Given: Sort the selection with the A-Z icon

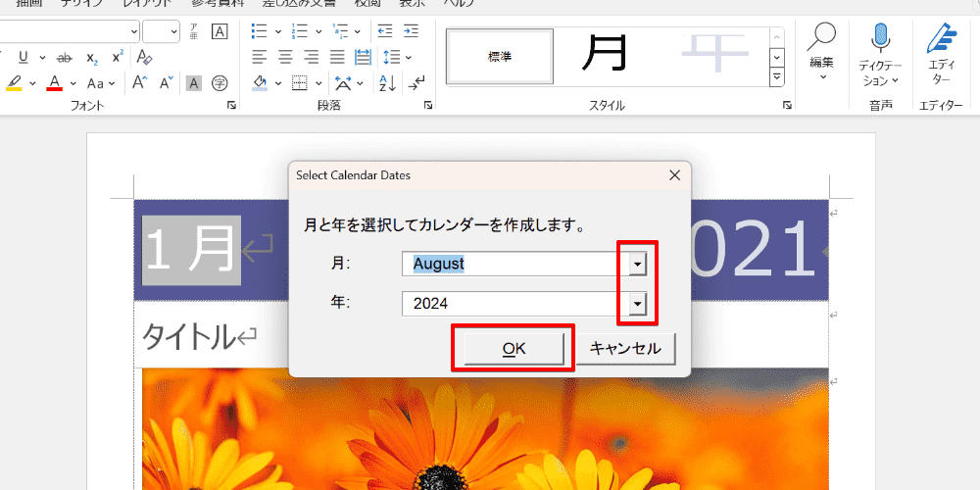Looking at the screenshot, I should click(387, 82).
